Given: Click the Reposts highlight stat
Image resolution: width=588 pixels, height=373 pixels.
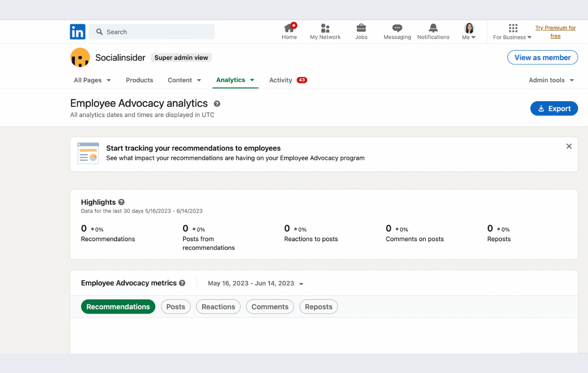Looking at the screenshot, I should [499, 233].
